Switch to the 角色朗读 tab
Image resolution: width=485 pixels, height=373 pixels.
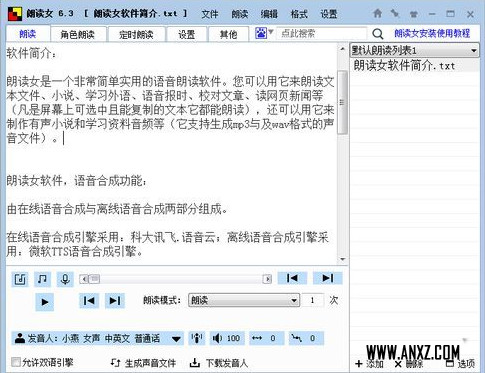(x=78, y=34)
